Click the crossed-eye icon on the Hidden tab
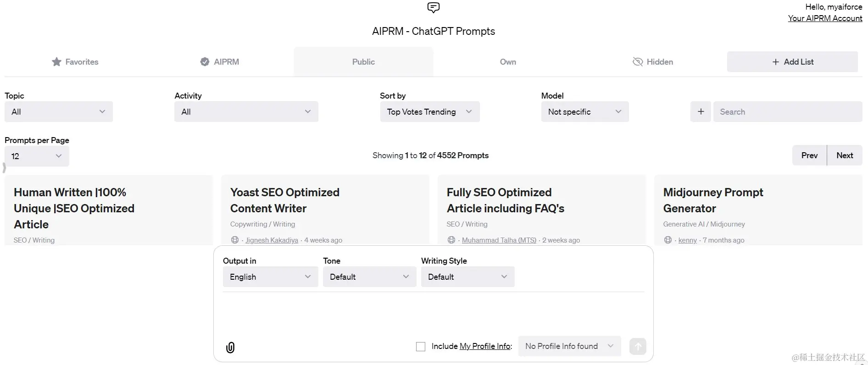Viewport: 868px width, 365px height. click(x=638, y=61)
